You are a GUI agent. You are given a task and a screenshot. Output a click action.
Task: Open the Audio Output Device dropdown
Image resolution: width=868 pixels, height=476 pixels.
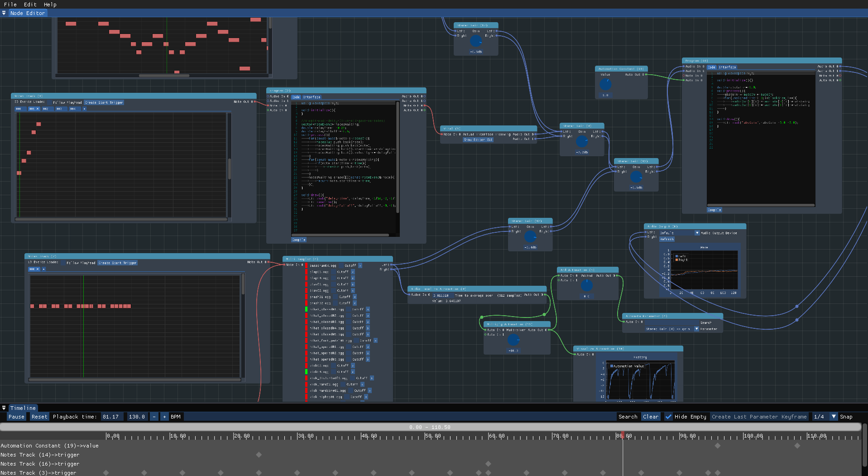(697, 233)
